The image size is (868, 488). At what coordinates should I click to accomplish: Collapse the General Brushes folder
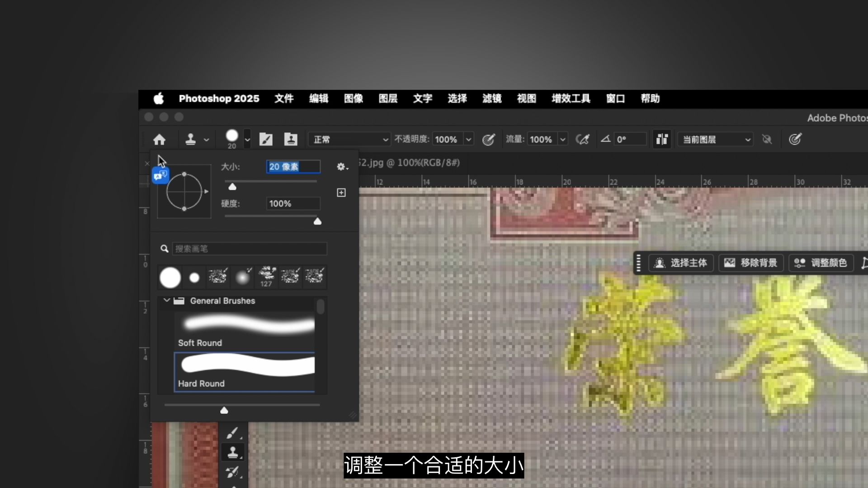tap(166, 300)
